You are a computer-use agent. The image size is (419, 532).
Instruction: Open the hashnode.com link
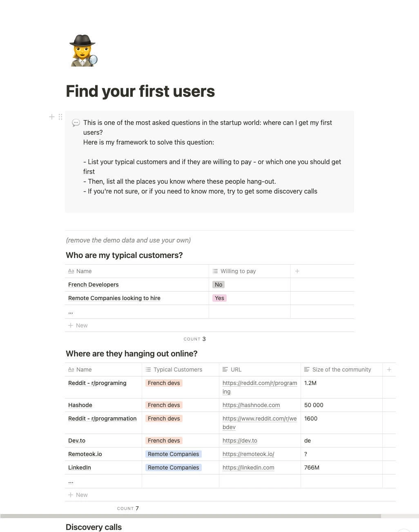251,405
